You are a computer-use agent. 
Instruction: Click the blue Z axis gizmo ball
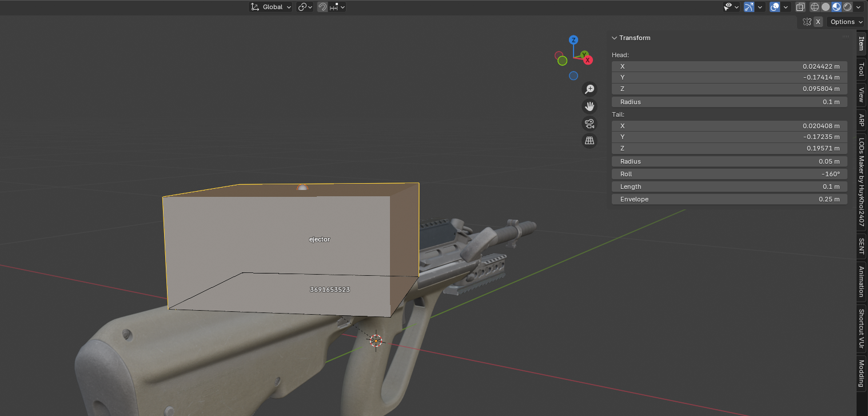pos(574,40)
